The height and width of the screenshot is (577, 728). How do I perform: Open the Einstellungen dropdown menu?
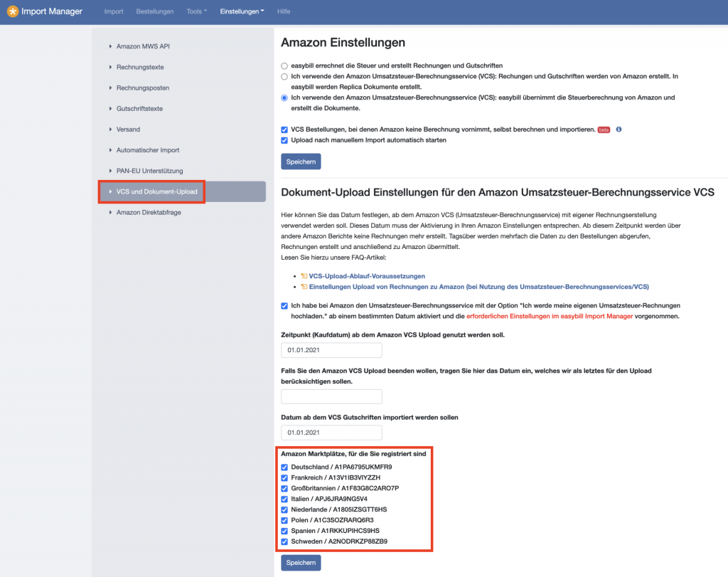click(x=242, y=11)
